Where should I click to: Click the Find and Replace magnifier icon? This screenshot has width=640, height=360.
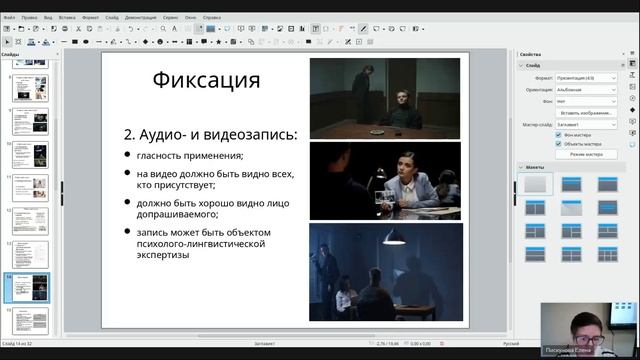[163, 29]
